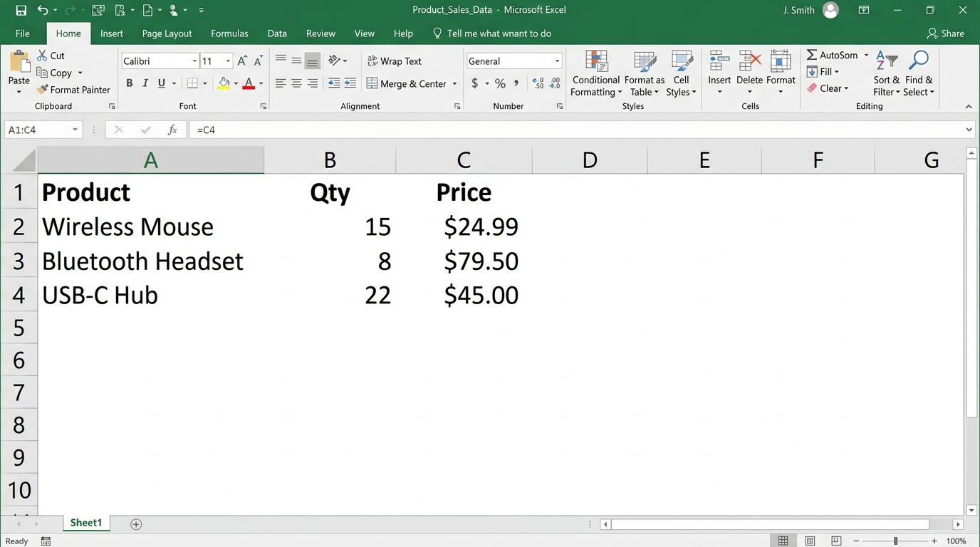980x547 pixels.
Task: Click the Find & Select magnifier icon
Action: click(919, 61)
